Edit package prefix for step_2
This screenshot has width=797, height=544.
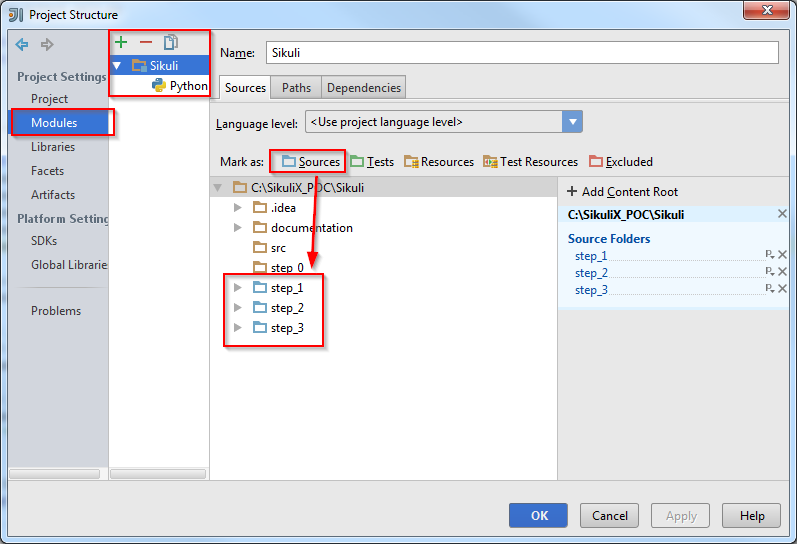click(x=770, y=271)
